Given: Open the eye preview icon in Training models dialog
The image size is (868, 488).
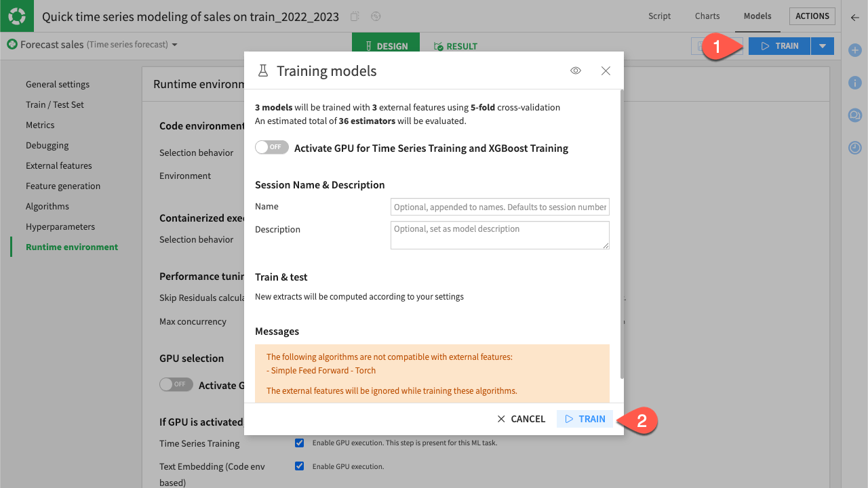Looking at the screenshot, I should (575, 70).
